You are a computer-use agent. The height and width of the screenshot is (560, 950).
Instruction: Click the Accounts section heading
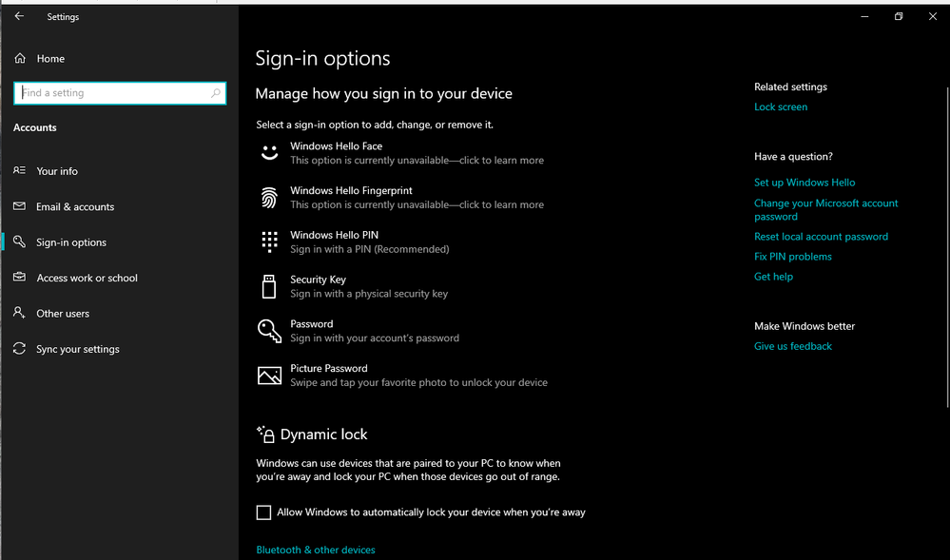[35, 127]
